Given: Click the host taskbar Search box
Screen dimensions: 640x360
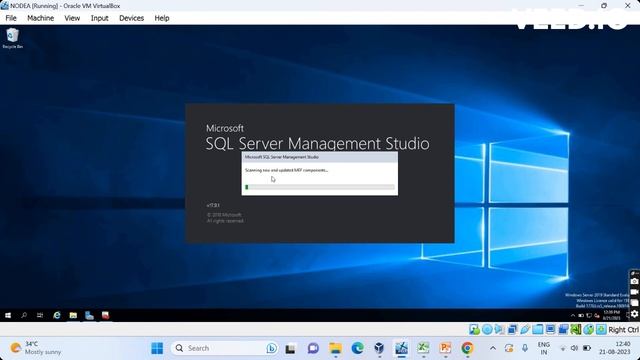Looking at the screenshot, I should (224, 348).
